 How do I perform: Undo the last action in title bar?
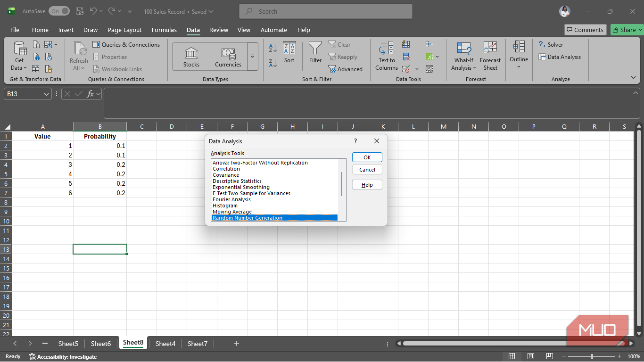click(93, 11)
